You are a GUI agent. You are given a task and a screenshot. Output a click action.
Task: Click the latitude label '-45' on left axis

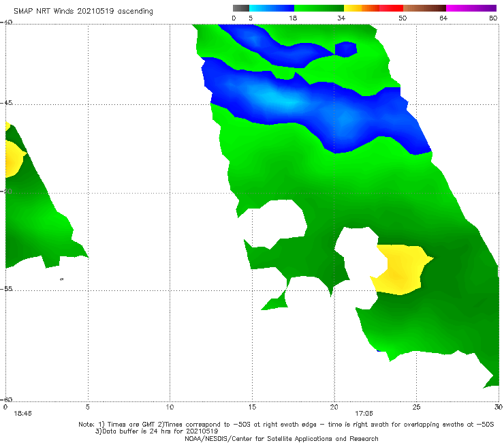tap(6, 103)
